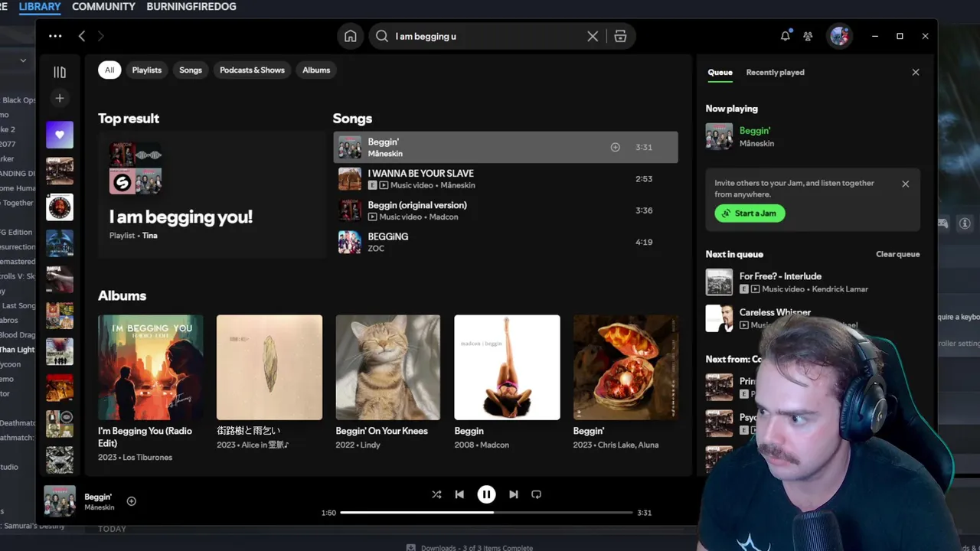Open the Browse icon beside search
This screenshot has width=980, height=551.
tap(620, 36)
